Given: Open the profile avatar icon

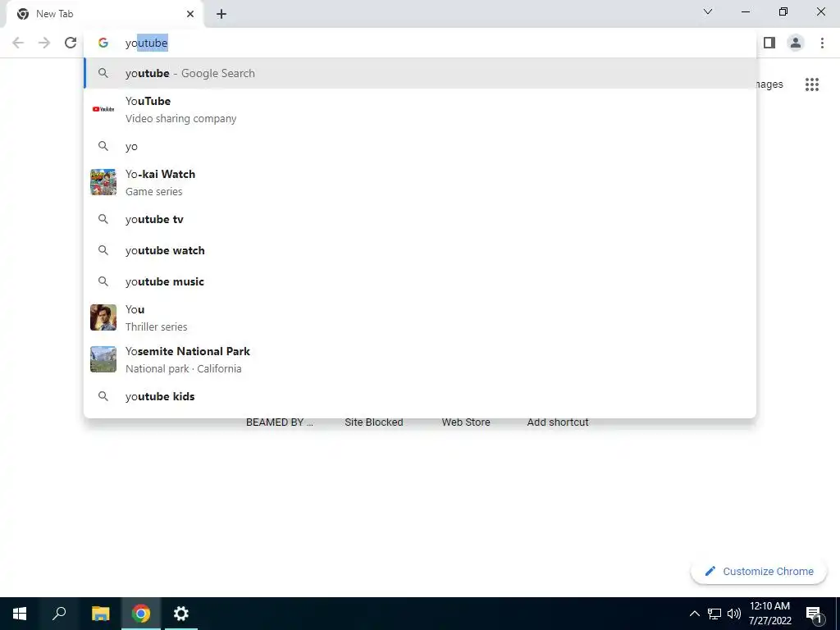Looking at the screenshot, I should click(796, 43).
